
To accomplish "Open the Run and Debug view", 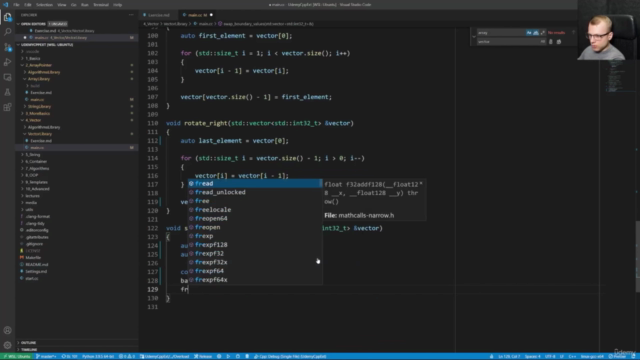I will [x=7, y=62].
